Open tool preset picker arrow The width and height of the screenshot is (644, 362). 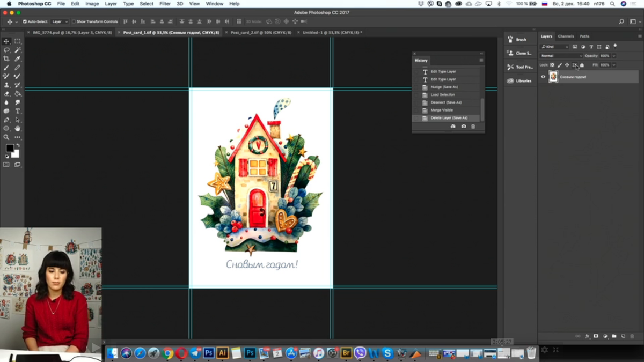[17, 22]
